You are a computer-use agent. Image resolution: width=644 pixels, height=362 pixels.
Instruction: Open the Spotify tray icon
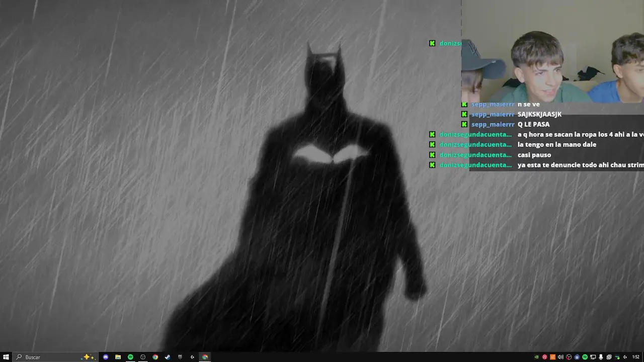[585, 357]
